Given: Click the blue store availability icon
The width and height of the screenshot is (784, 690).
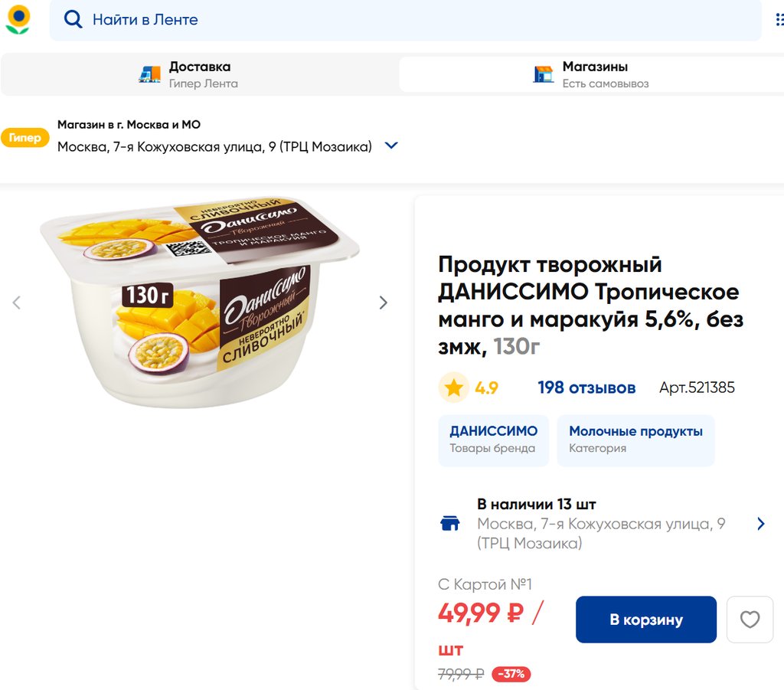Looking at the screenshot, I should click(450, 524).
